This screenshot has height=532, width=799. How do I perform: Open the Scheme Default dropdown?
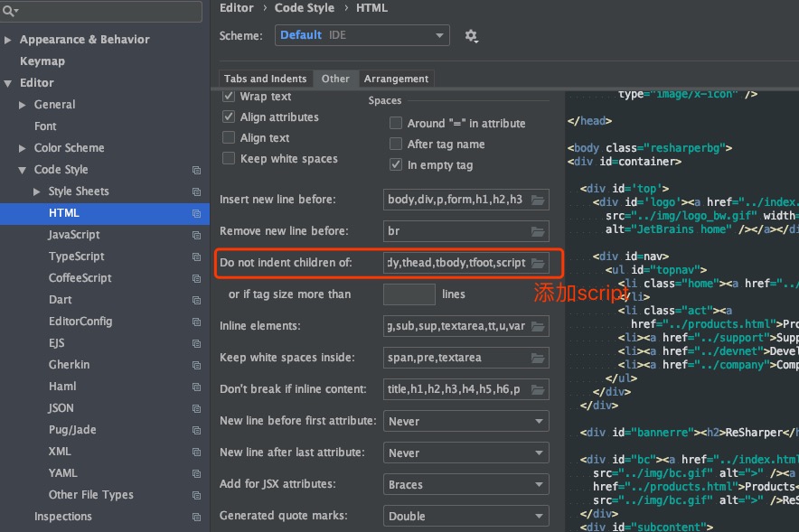pos(362,35)
